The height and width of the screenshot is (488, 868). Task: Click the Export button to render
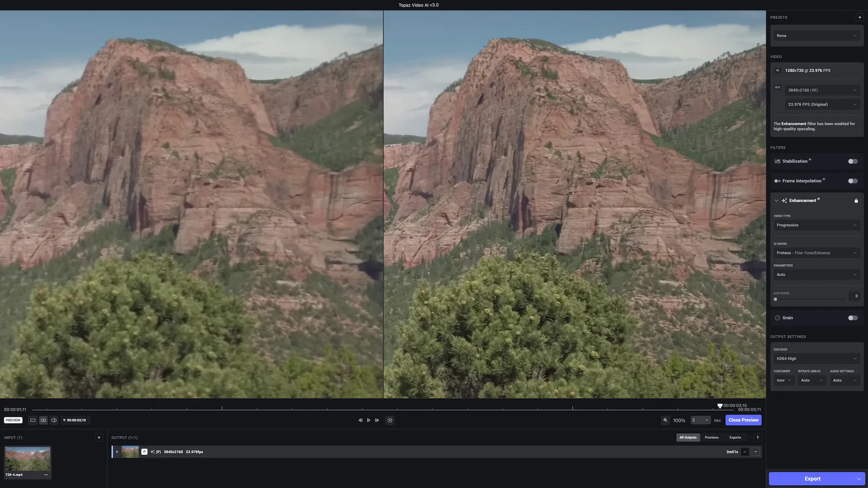pos(812,478)
